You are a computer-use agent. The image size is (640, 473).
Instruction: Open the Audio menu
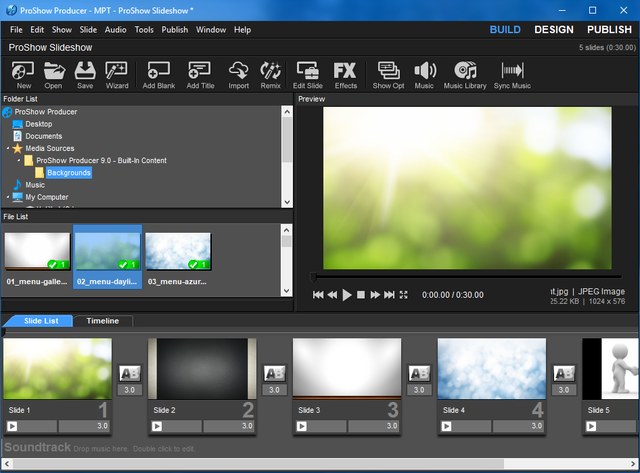[115, 30]
